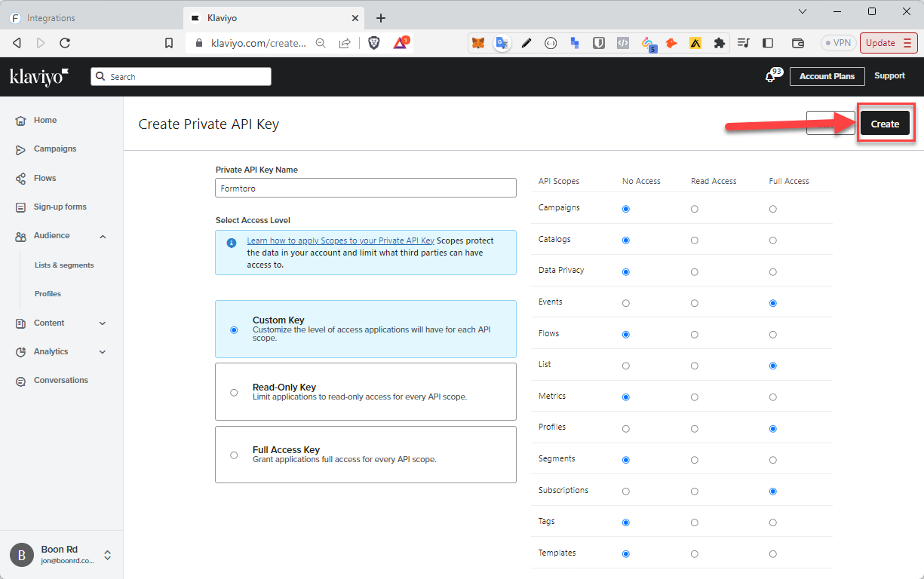
Task: Click the zoom magnifier in address bar
Action: 321,43
